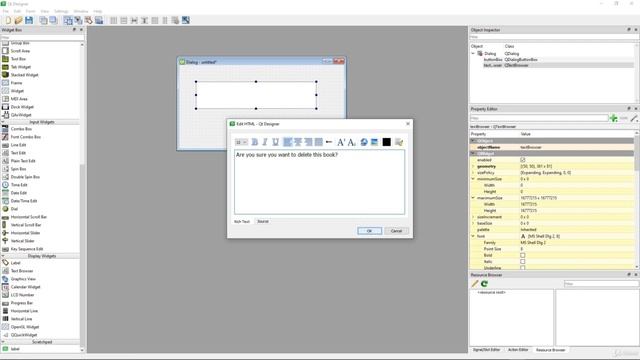This screenshot has height=360, width=640.
Task: Select the Edit Tab Order mode icon
Action: tap(99, 20)
